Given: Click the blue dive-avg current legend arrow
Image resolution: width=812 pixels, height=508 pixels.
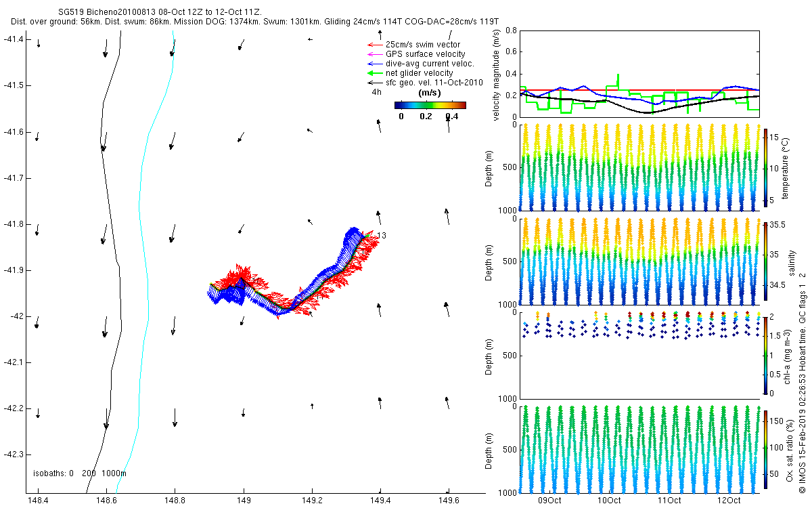Looking at the screenshot, I should pos(376,64).
